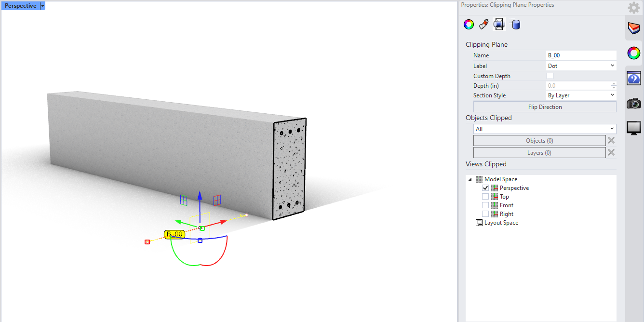
Task: Open the Section Style dropdown By Layer
Action: click(x=581, y=95)
